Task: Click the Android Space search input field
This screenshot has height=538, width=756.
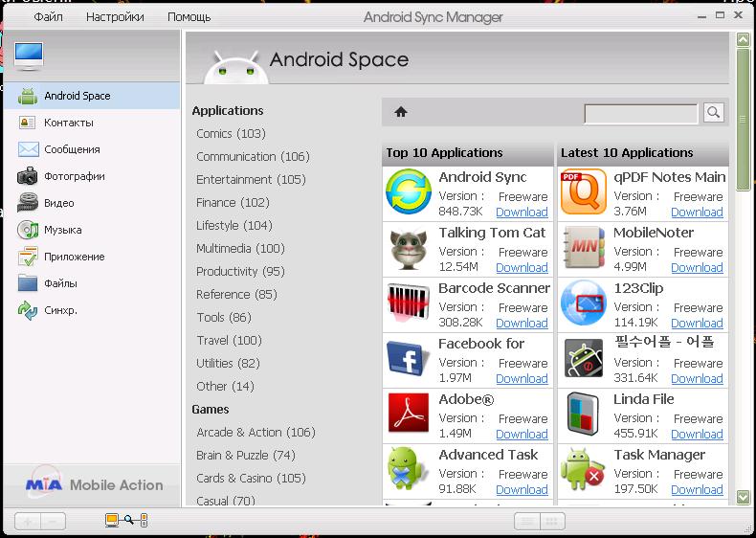Action: pos(640,113)
